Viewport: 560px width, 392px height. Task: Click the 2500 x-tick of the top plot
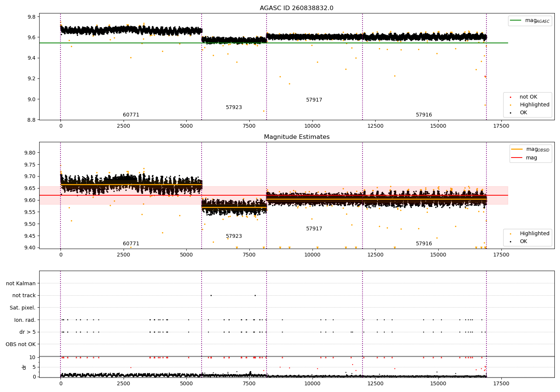point(124,126)
